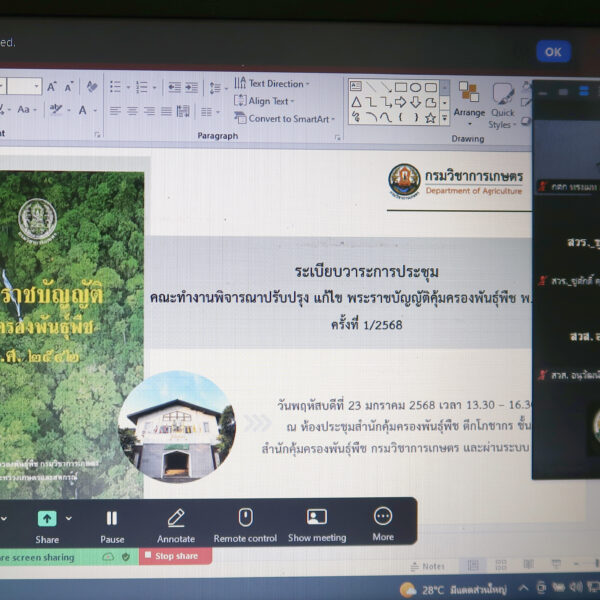The image size is (600, 600).
Task: Click the Show meeting icon
Action: click(x=317, y=517)
